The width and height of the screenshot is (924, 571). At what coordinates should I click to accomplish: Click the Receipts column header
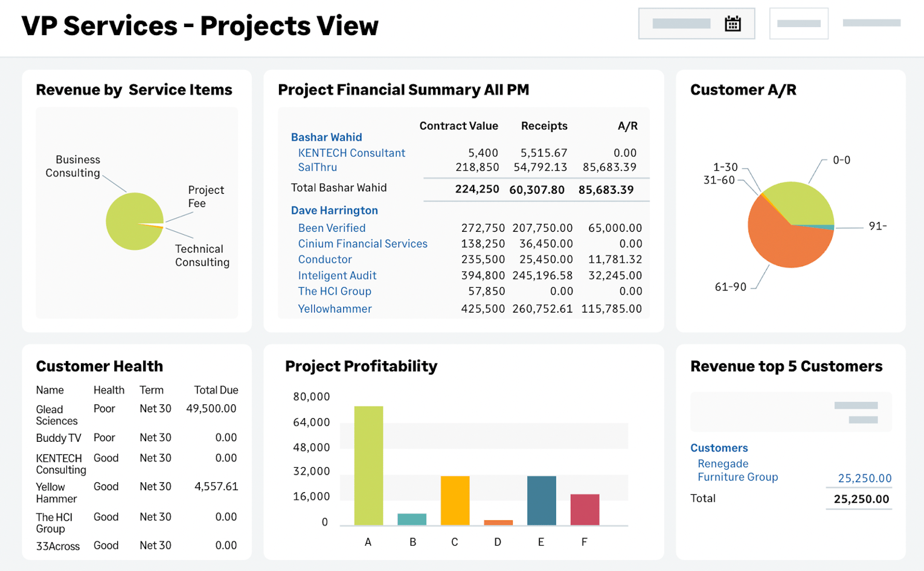544,126
